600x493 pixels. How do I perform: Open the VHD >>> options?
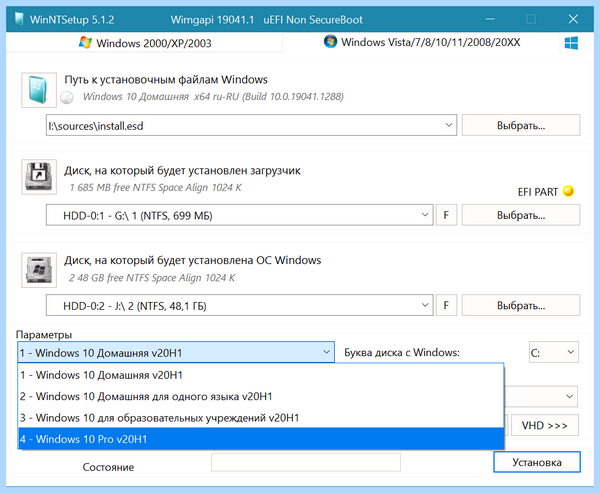coord(545,425)
